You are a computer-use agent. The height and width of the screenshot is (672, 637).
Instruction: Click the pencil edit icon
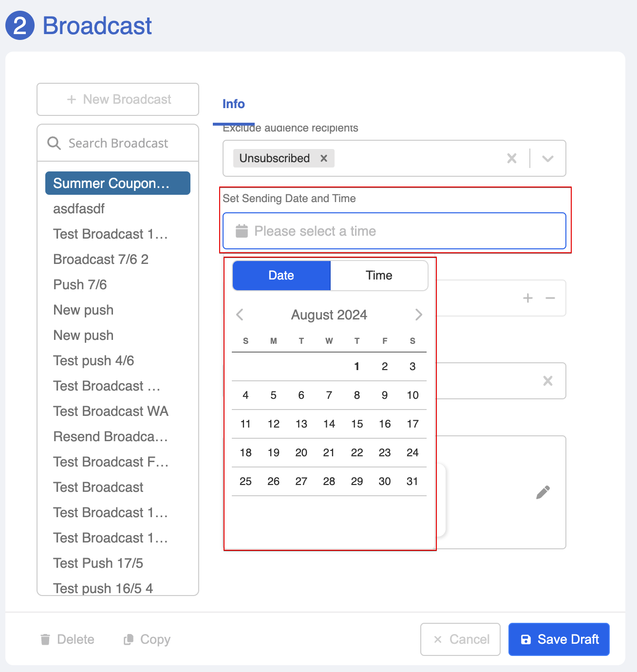click(x=543, y=492)
